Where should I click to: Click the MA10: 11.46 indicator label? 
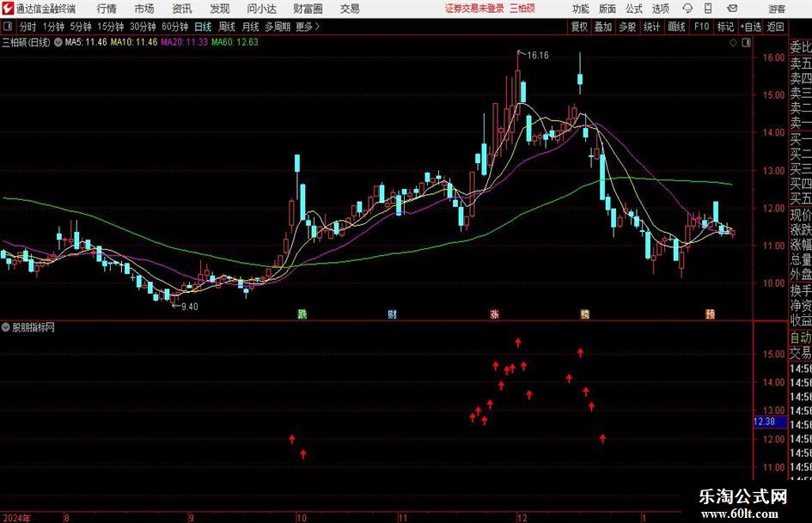click(x=133, y=42)
